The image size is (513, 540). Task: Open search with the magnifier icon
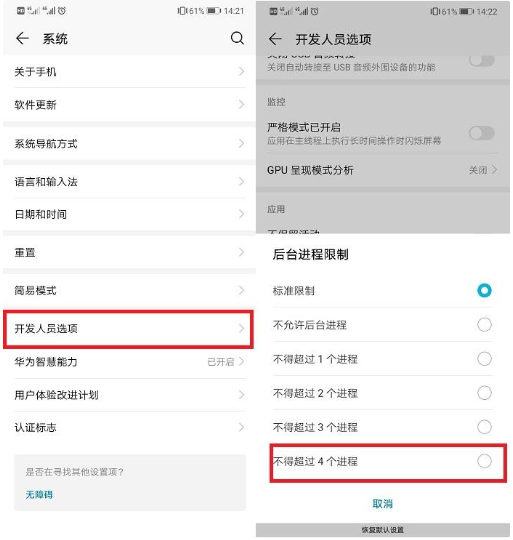(237, 38)
